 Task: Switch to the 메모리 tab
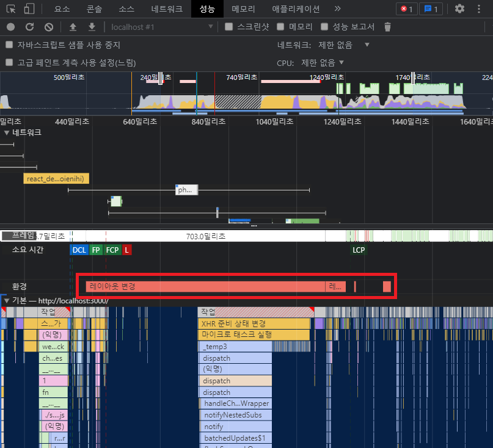point(243,9)
